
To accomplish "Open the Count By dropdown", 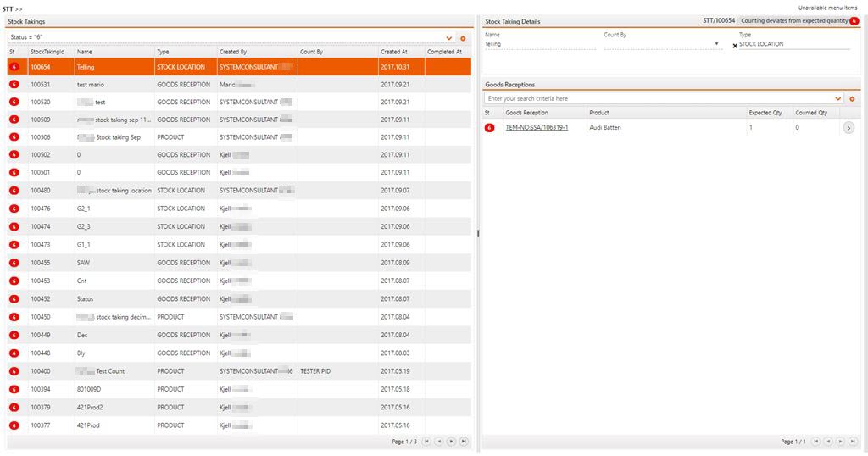I will 717,44.
